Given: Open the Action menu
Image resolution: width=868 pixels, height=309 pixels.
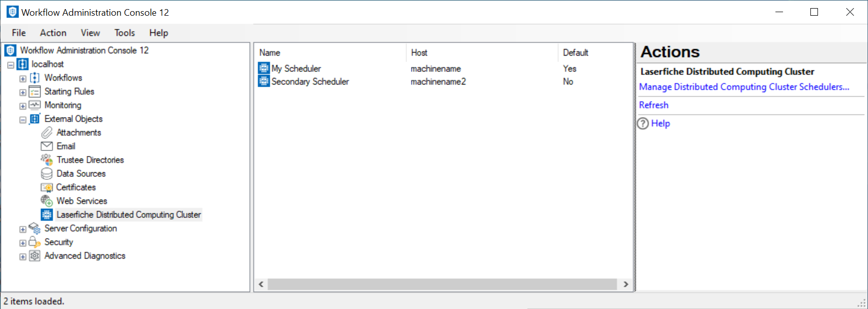Looking at the screenshot, I should [53, 33].
